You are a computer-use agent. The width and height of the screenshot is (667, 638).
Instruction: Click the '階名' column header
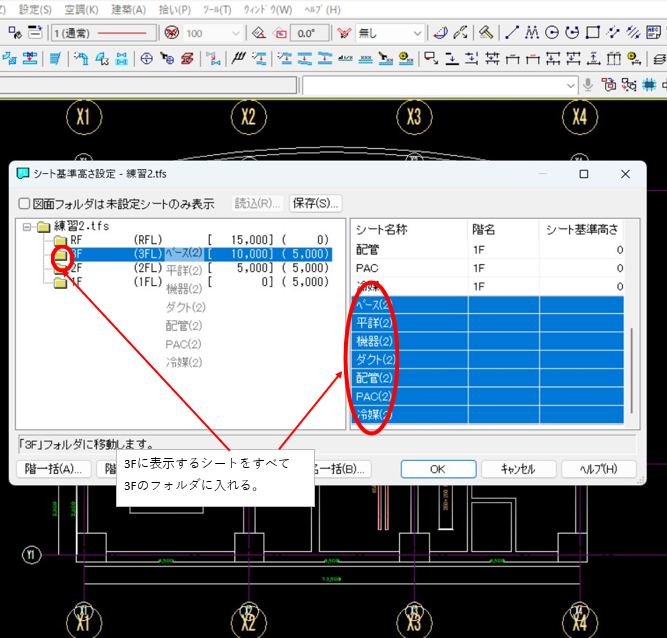tap(503, 230)
